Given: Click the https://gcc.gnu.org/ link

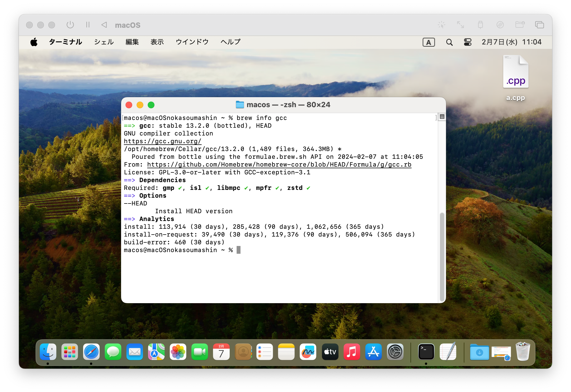Looking at the screenshot, I should 162,141.
